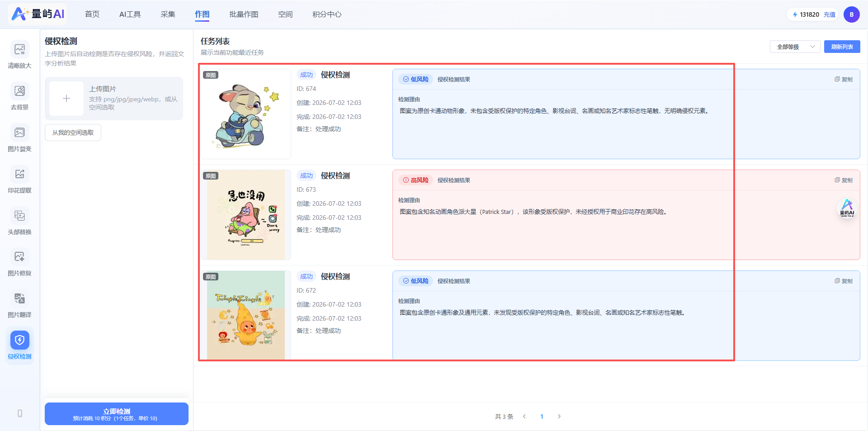Click the 共 3 条 total count text

(504, 417)
